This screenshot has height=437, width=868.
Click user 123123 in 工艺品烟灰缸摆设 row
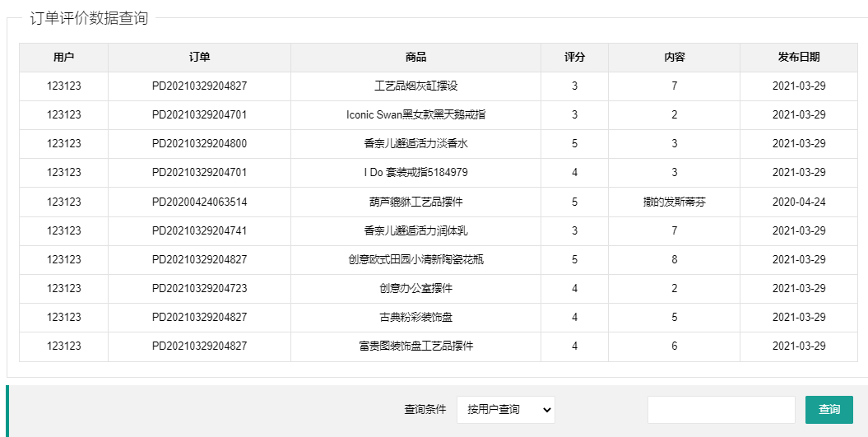tap(63, 86)
